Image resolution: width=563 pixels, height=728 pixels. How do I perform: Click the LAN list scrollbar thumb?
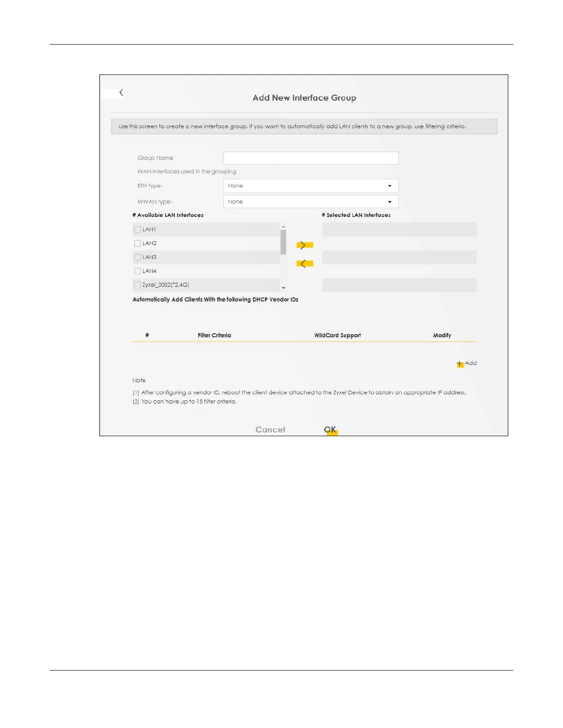pos(283,242)
